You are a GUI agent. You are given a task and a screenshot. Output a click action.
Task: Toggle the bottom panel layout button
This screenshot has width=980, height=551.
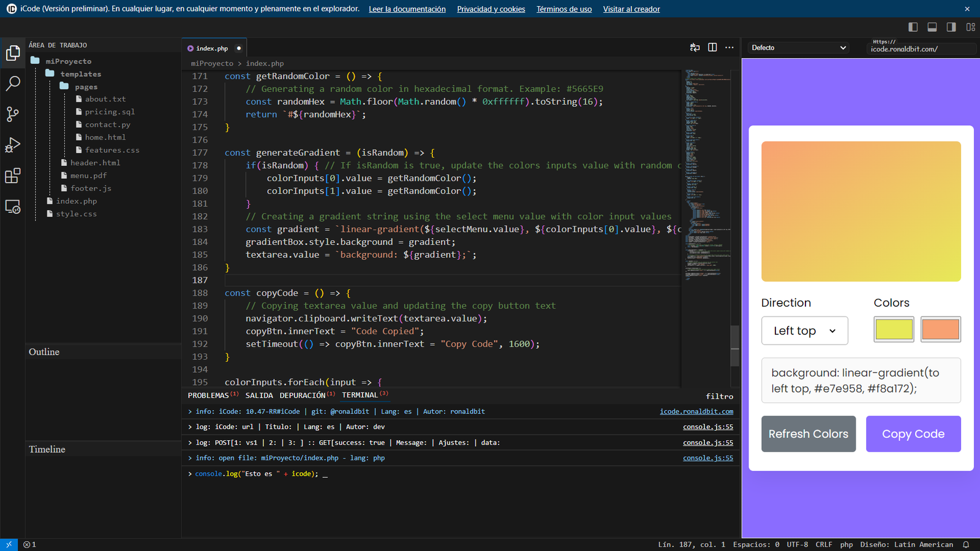click(932, 27)
